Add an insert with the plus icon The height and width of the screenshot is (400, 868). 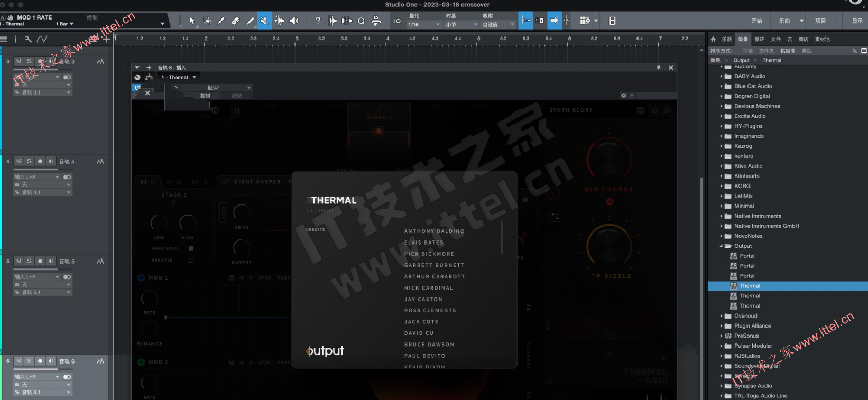click(149, 68)
